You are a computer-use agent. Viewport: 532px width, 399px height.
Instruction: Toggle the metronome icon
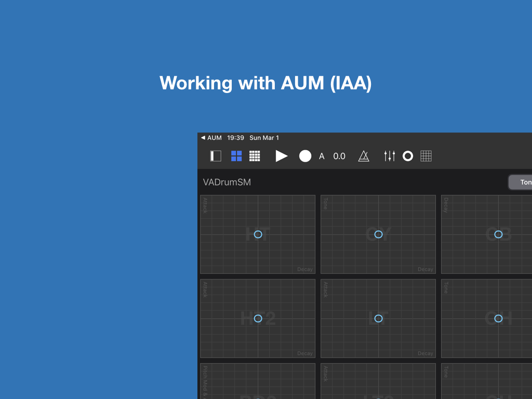(x=364, y=156)
